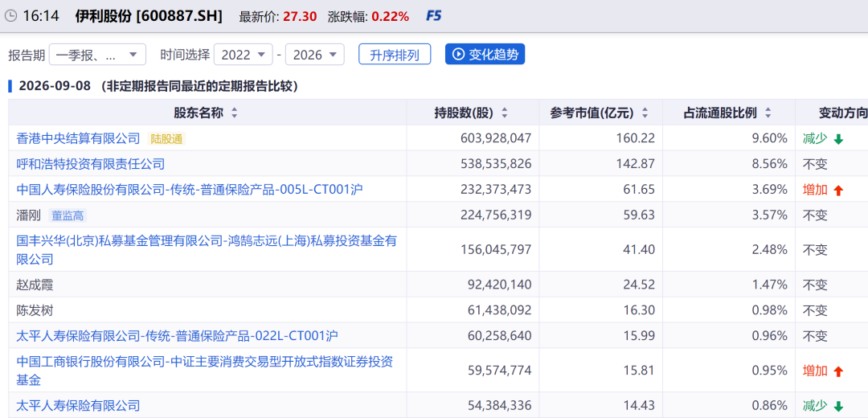Click market value 41.40
The width and height of the screenshot is (868, 418).
coord(641,250)
